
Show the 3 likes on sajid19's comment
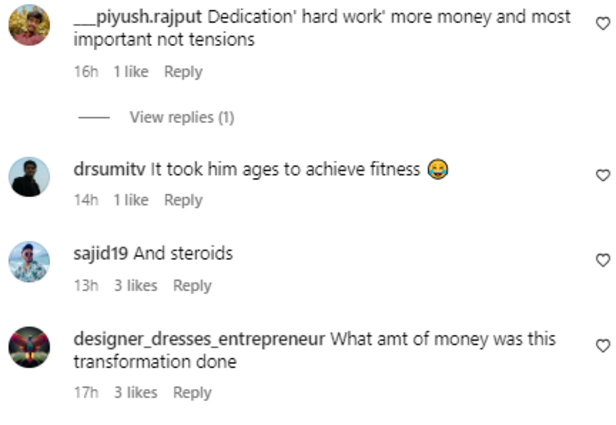click(135, 286)
